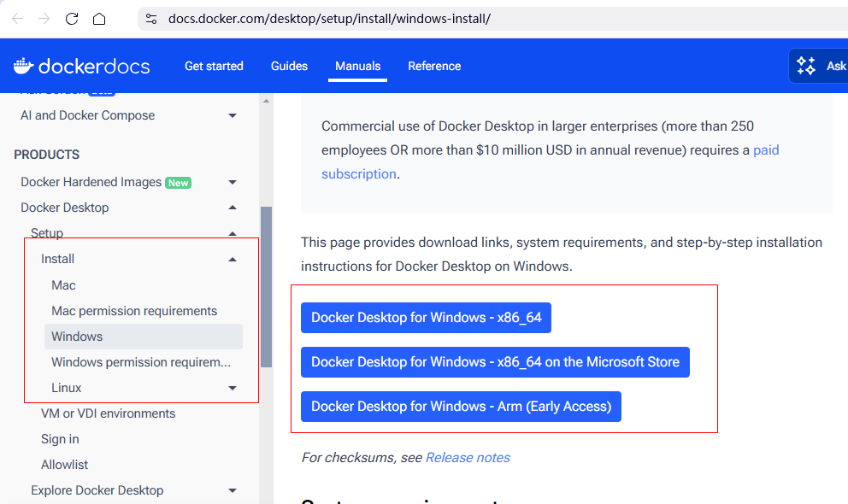Open VM or VDI environments page
Viewport: 848px width, 504px height.
point(109,413)
